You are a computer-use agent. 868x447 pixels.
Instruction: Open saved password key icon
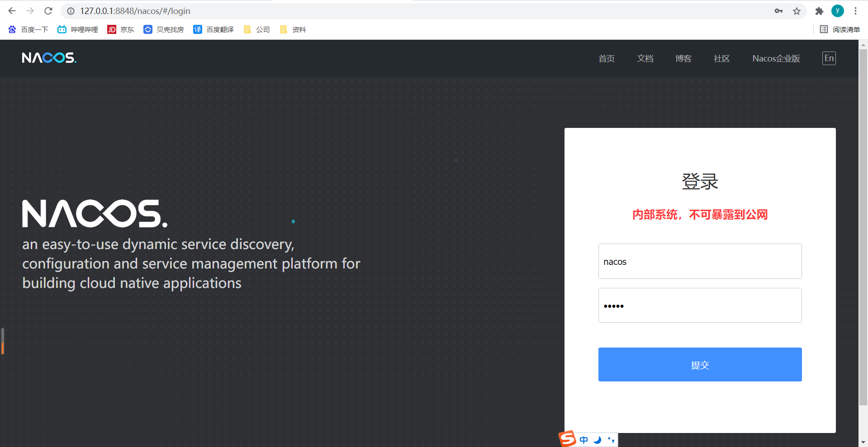[x=778, y=11]
